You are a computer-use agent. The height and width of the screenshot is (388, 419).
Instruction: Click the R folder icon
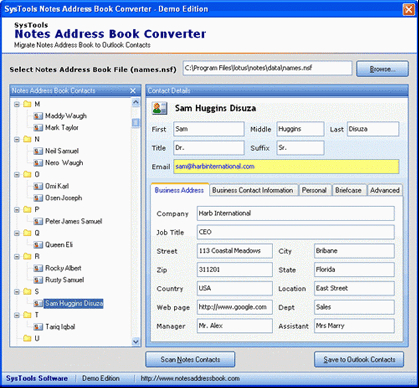click(27, 256)
